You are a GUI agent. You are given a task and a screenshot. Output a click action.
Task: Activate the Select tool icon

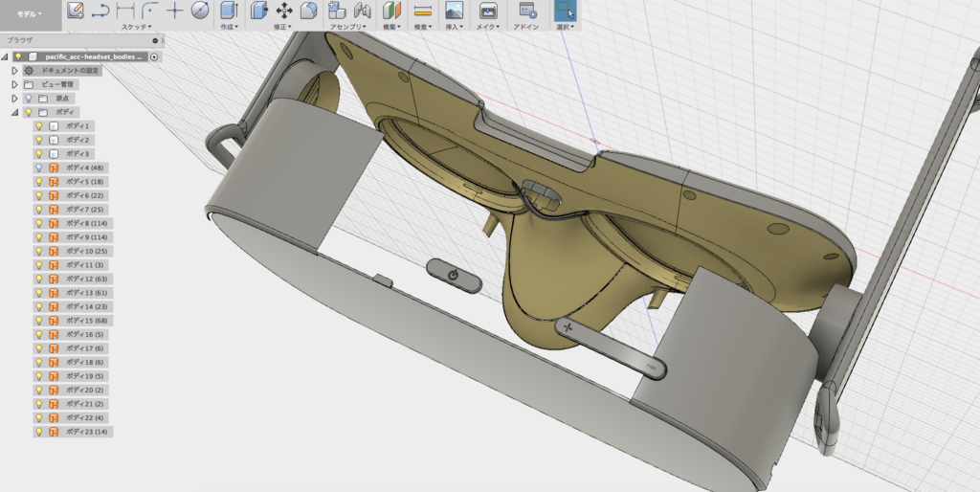coord(565,10)
